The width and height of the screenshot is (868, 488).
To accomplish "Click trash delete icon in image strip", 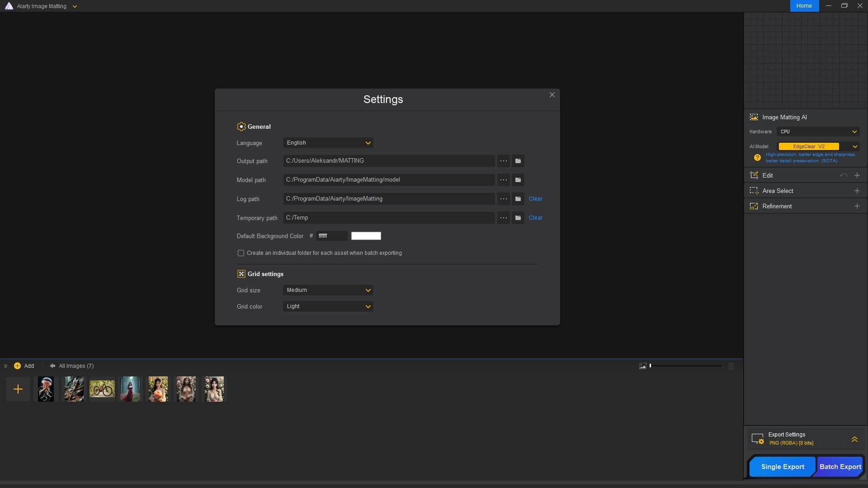I will [731, 366].
